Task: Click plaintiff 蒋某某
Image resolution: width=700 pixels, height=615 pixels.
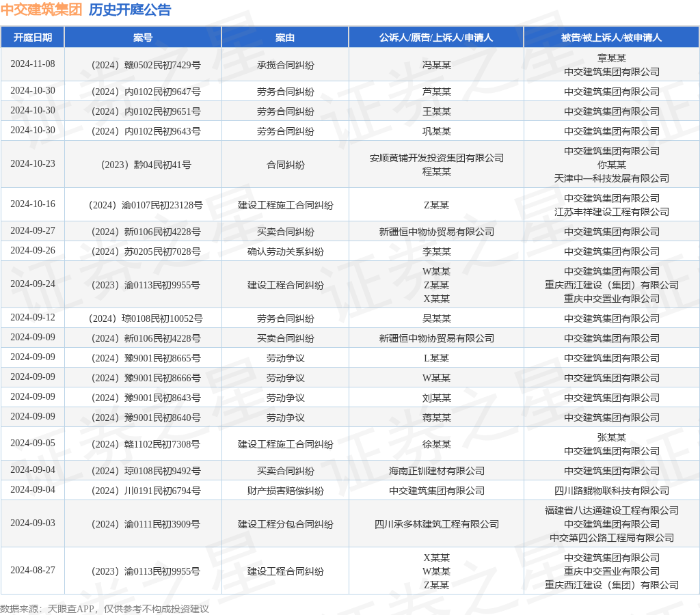Action: 437,418
